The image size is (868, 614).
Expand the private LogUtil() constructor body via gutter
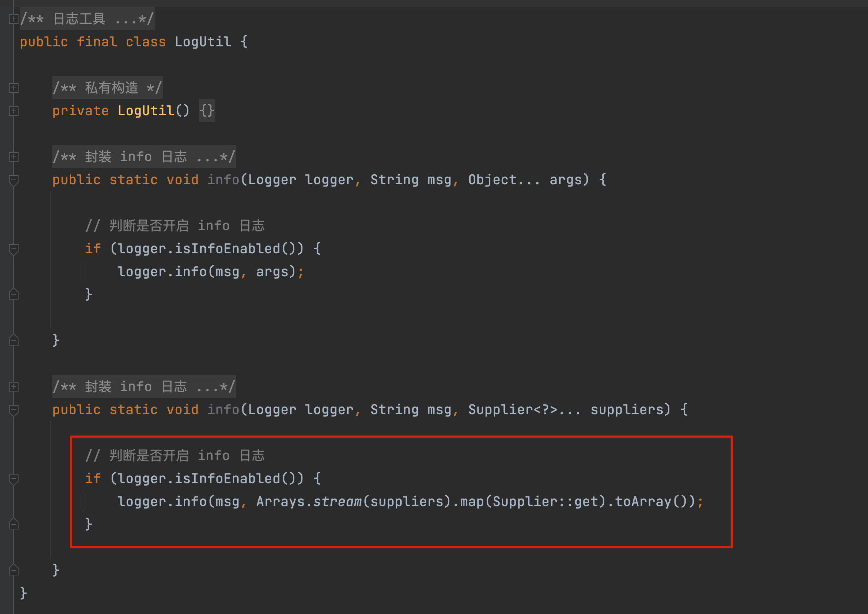14,111
